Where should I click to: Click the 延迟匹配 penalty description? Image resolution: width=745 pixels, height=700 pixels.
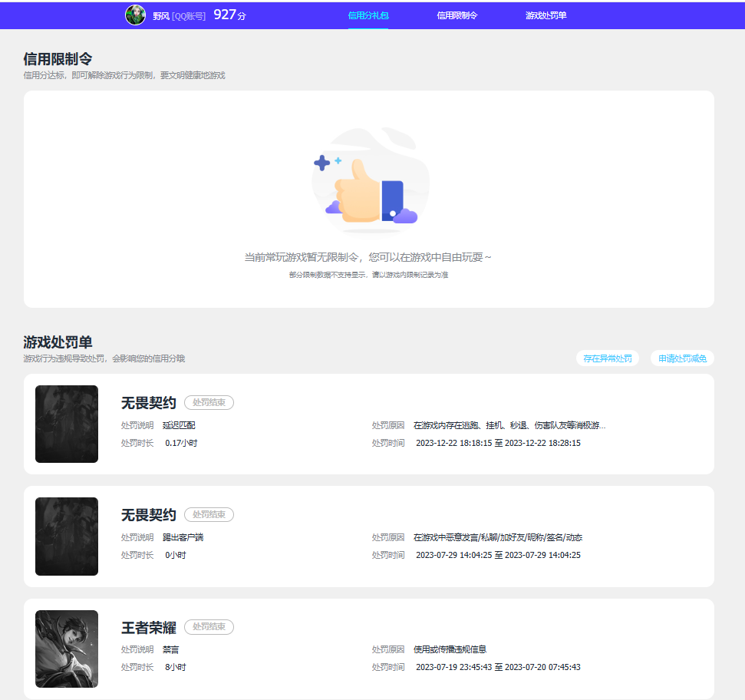coord(179,425)
